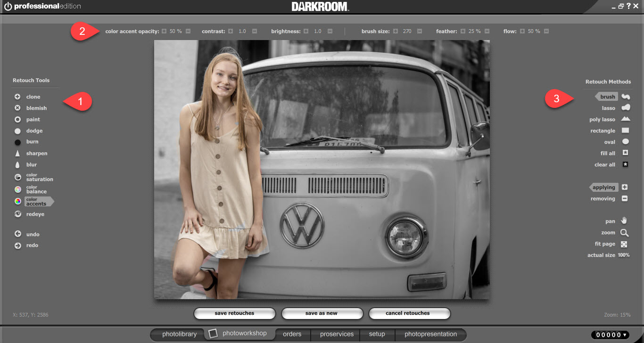
Task: Activate the burn tool
Action: point(27,142)
